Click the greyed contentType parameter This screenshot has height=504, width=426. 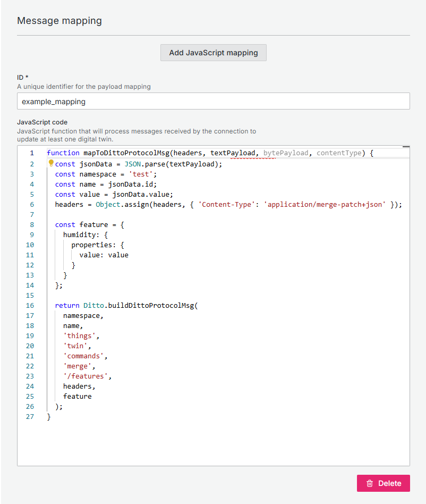(339, 153)
